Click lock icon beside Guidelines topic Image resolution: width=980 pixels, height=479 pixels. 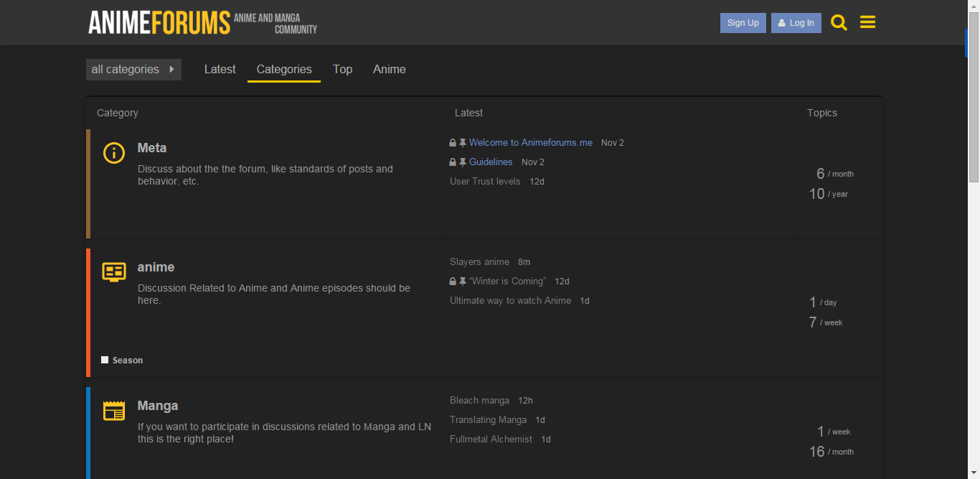(453, 162)
